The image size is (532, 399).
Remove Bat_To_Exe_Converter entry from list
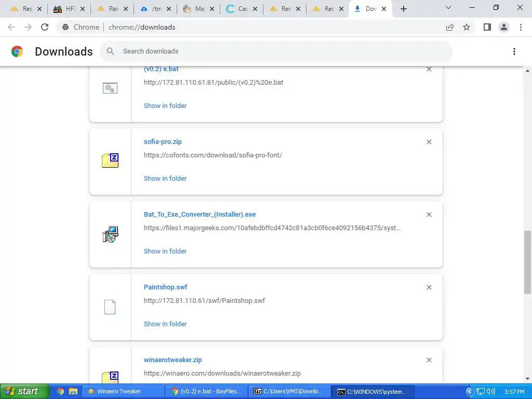click(429, 215)
